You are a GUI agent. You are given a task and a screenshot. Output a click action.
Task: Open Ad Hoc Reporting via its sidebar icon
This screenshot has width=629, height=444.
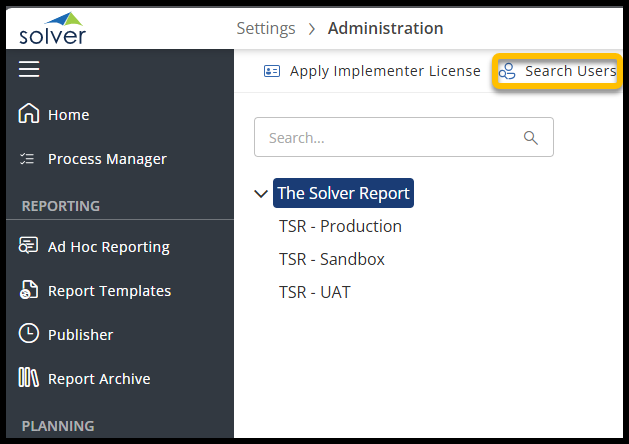29,247
